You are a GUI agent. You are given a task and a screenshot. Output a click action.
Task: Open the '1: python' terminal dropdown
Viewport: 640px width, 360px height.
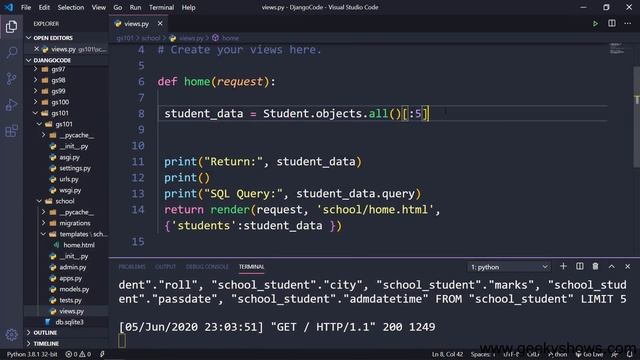point(509,267)
